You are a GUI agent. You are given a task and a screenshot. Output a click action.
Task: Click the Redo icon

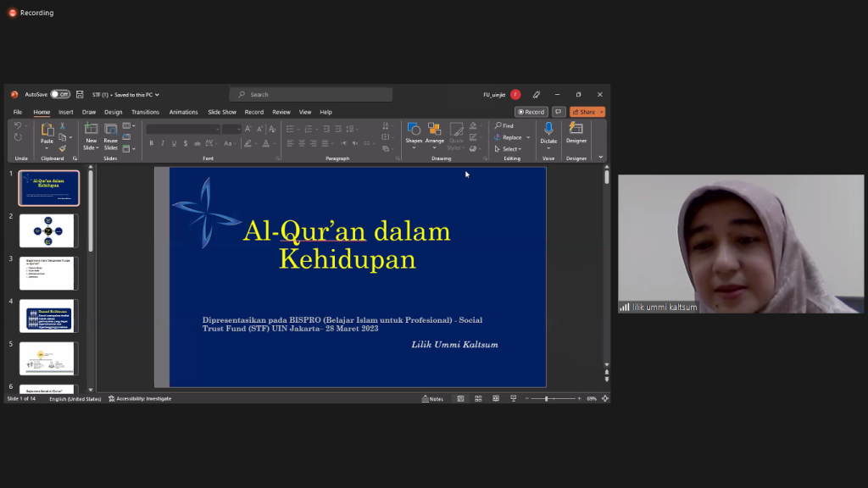coord(18,137)
